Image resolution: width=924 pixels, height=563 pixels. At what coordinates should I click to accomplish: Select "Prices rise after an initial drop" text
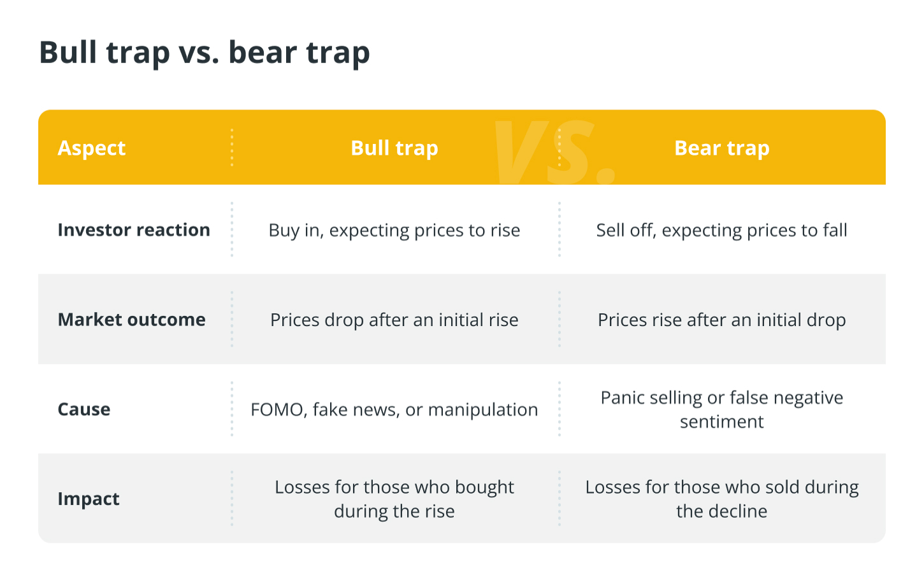point(721,320)
